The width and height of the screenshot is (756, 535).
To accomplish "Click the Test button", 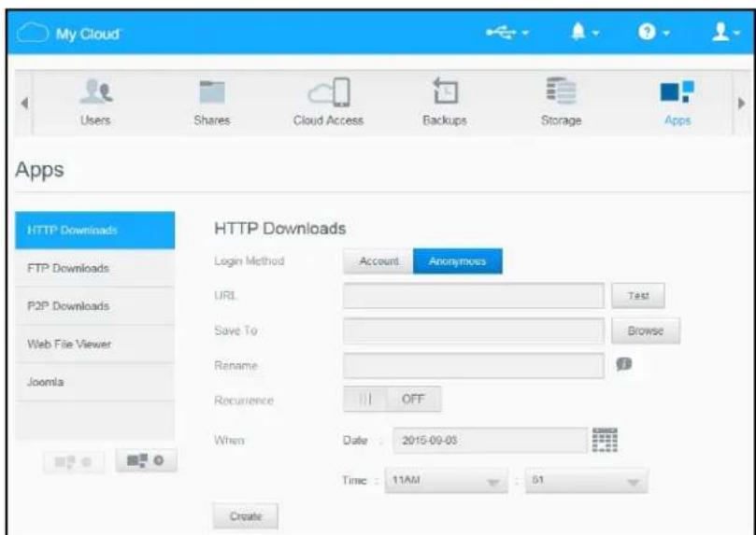I will [638, 296].
